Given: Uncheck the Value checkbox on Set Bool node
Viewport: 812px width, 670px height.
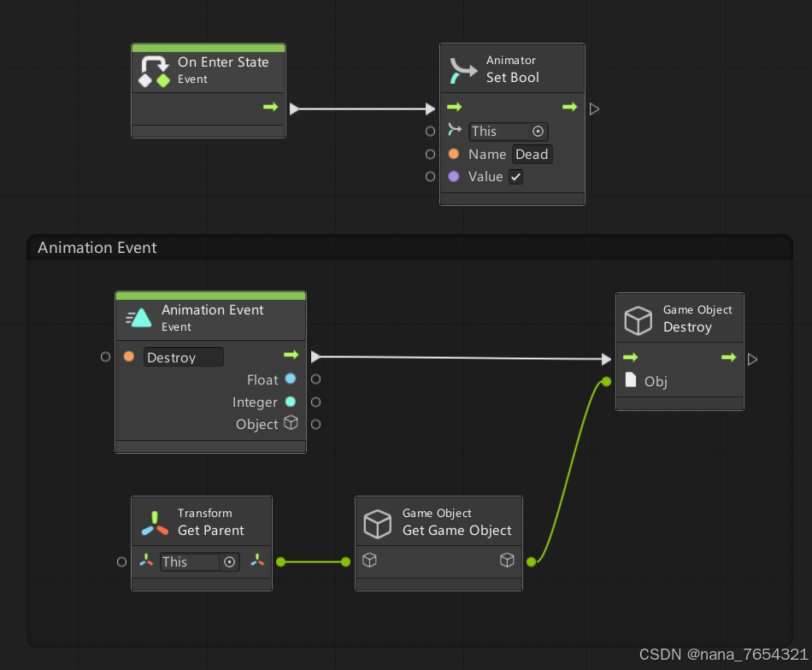Looking at the screenshot, I should coord(515,176).
